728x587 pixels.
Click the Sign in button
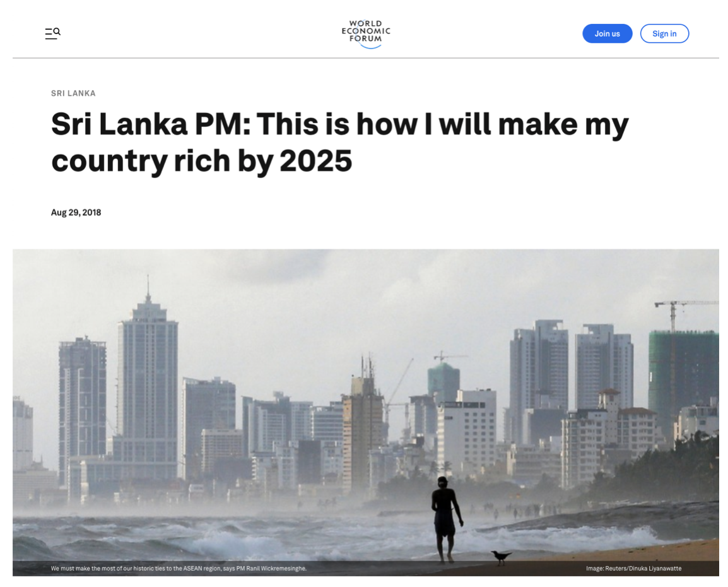coord(664,33)
